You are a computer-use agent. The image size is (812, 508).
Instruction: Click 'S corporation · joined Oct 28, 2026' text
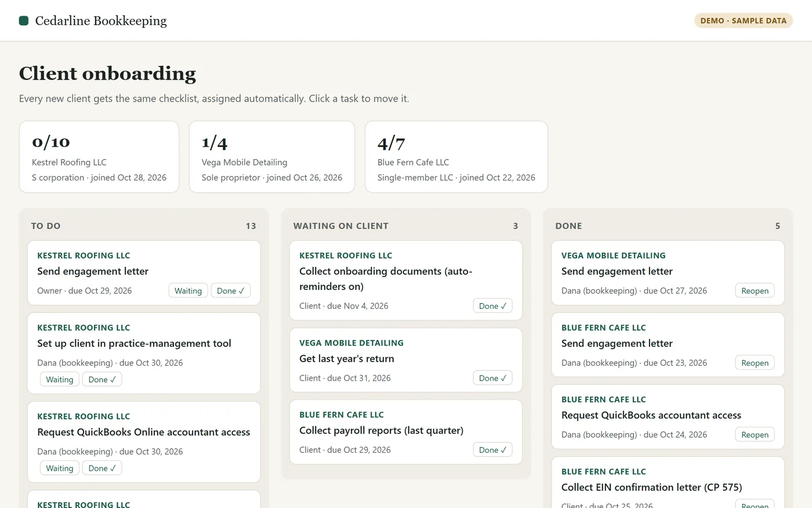(99, 178)
